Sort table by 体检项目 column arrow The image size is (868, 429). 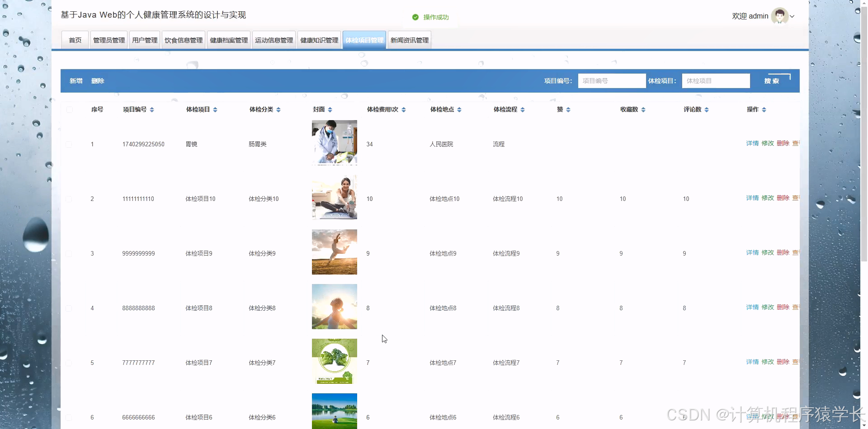(216, 109)
